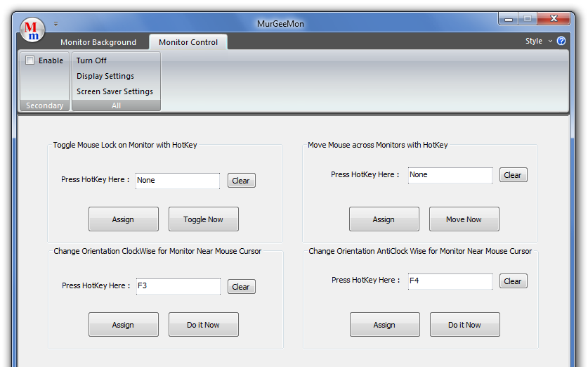The height and width of the screenshot is (367, 588).
Task: Switch to the Monitor Background tab
Action: point(98,42)
